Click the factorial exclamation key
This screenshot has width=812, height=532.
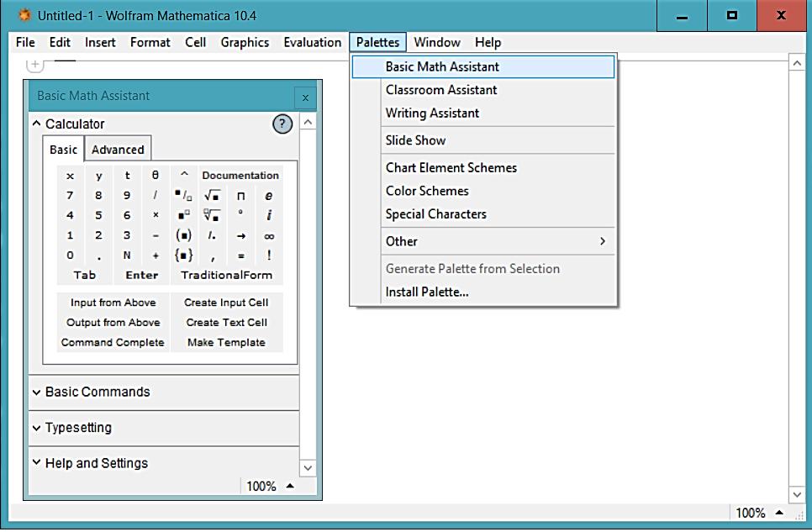(269, 255)
